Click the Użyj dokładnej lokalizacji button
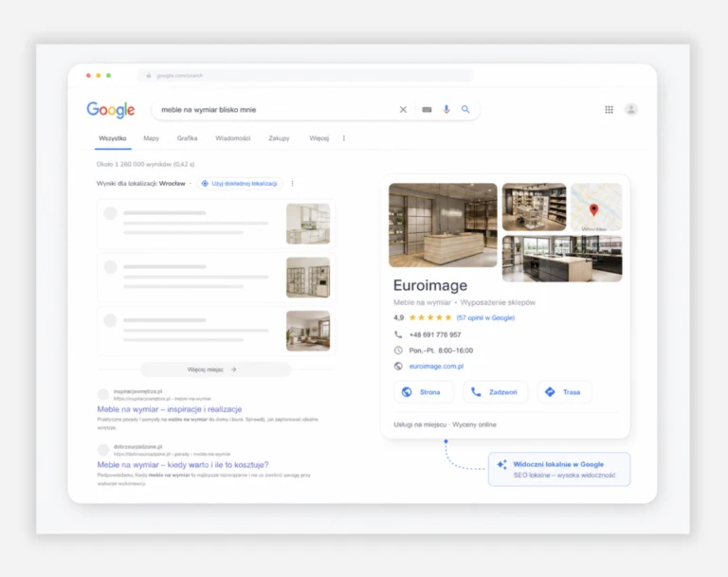This screenshot has height=577, width=728. (240, 184)
